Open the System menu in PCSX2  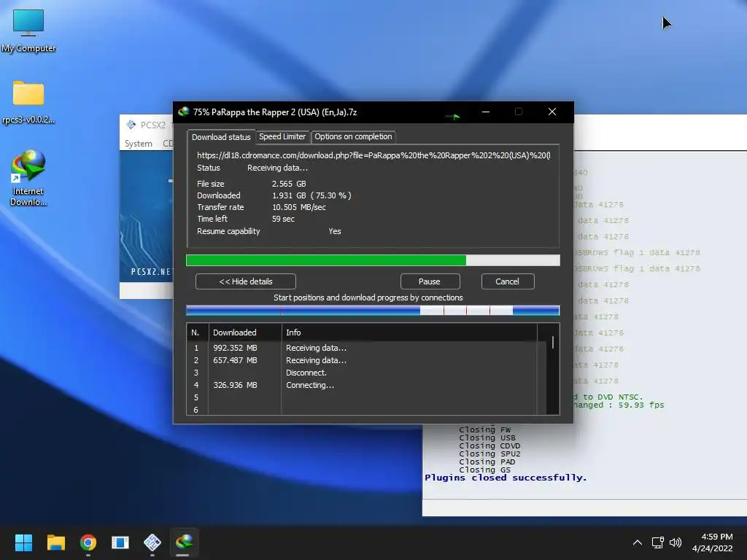(139, 144)
